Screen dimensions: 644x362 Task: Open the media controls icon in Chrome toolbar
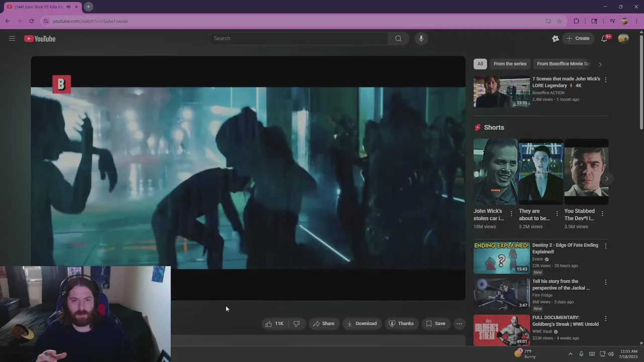click(x=612, y=21)
